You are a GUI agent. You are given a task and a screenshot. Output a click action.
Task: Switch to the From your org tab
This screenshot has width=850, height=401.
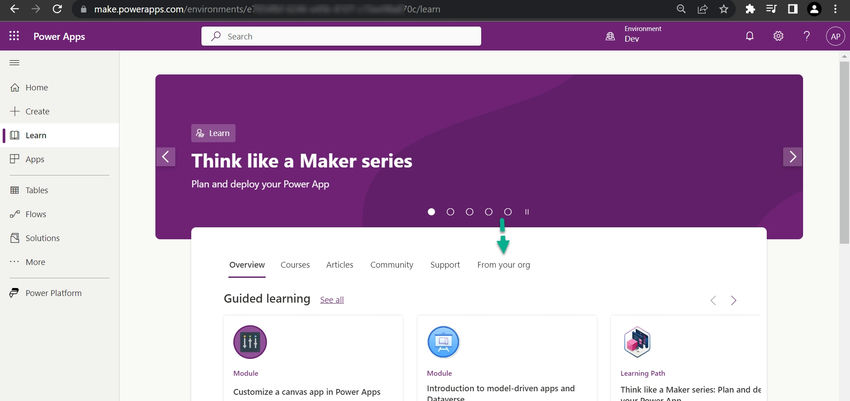tap(504, 265)
